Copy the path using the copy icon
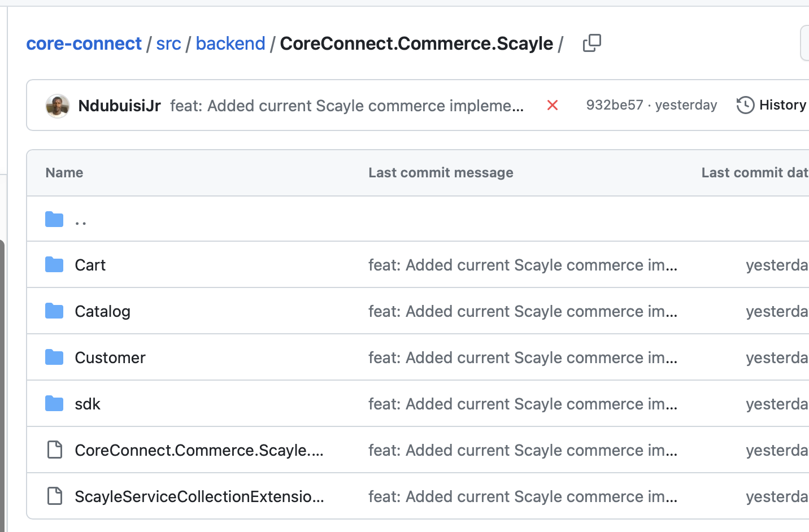Screen dimensions: 809x532 pyautogui.click(x=591, y=43)
